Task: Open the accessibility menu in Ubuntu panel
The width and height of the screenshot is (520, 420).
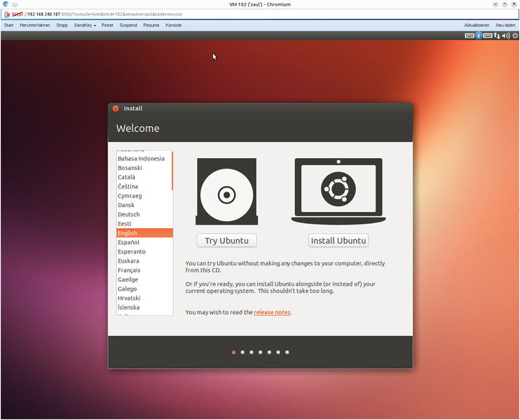Action: click(x=479, y=35)
